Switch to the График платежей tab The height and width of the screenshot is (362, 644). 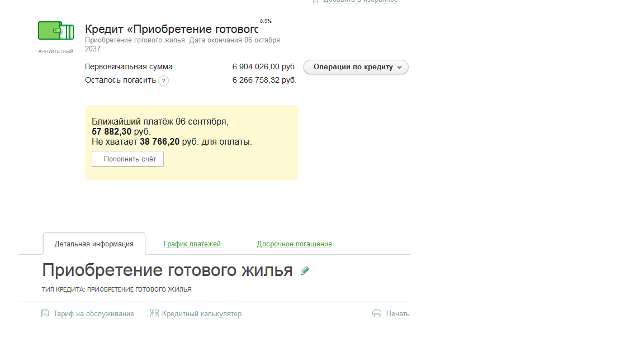pos(192,244)
